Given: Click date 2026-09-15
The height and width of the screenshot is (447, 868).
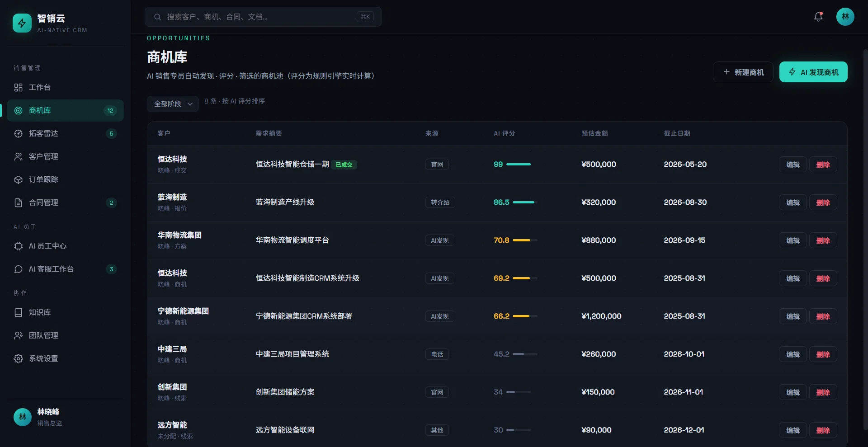Looking at the screenshot, I should (684, 240).
